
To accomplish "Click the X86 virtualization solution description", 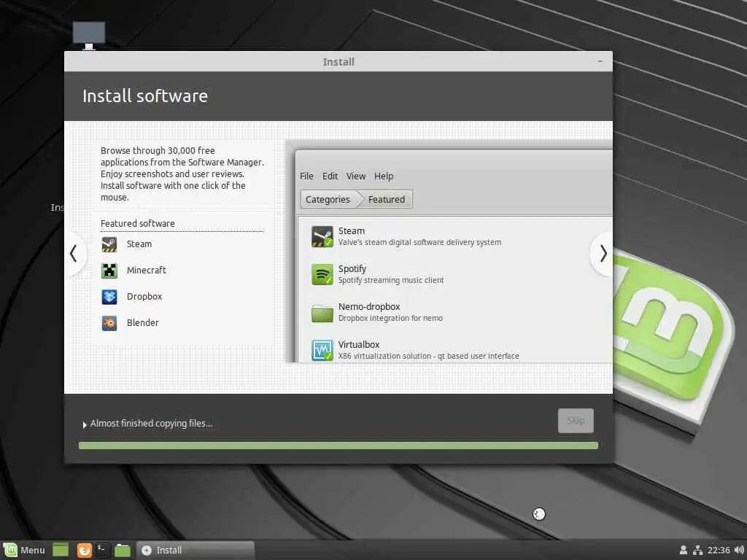I will coord(428,356).
